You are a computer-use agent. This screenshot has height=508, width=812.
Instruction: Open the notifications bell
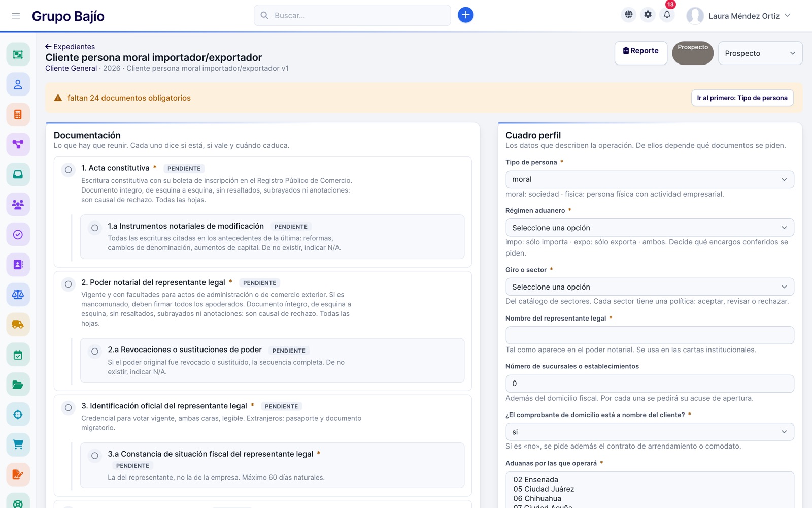[667, 15]
